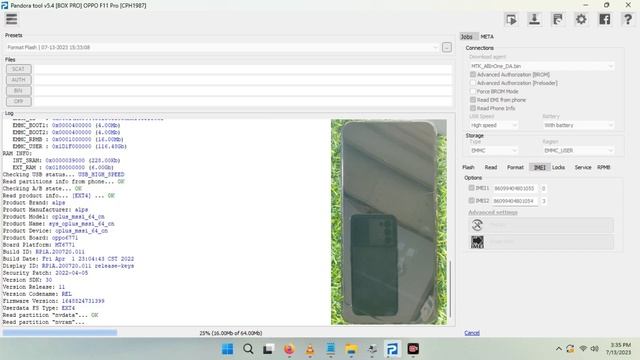Click the repair icon under Advanced settings
Viewport: 640px width, 360px height.
coord(477,225)
